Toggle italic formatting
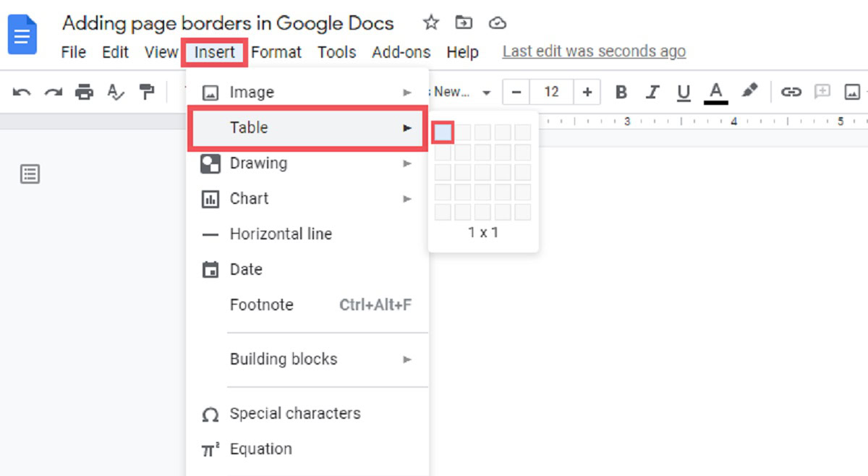868x476 pixels. [652, 92]
